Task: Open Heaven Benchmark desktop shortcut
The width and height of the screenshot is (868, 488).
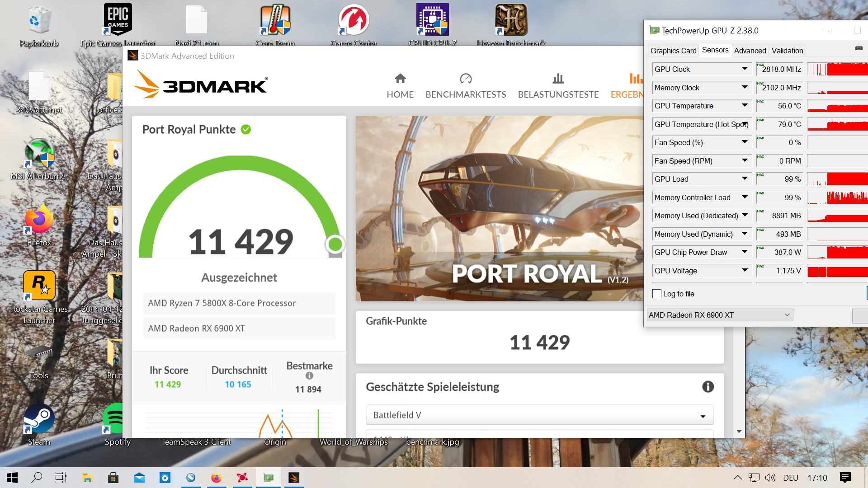Action: click(511, 25)
